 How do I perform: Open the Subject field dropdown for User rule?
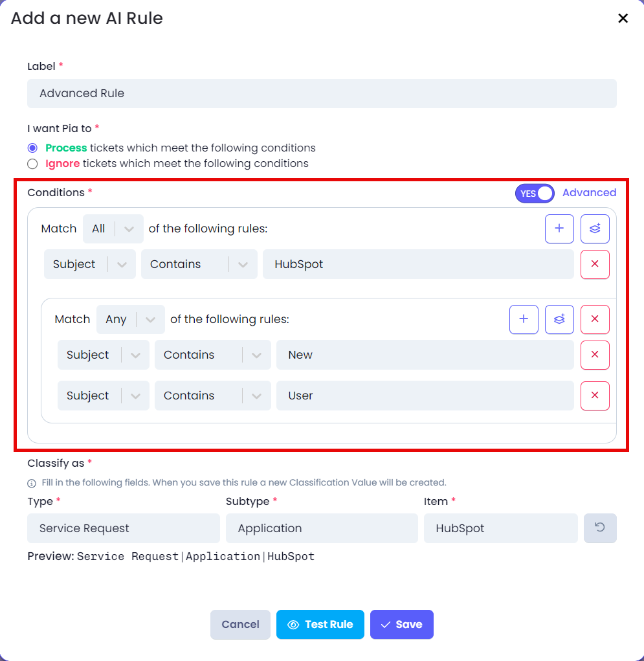(x=104, y=396)
